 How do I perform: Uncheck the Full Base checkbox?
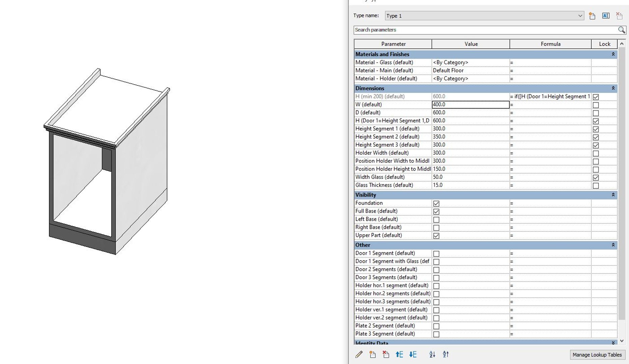436,212
